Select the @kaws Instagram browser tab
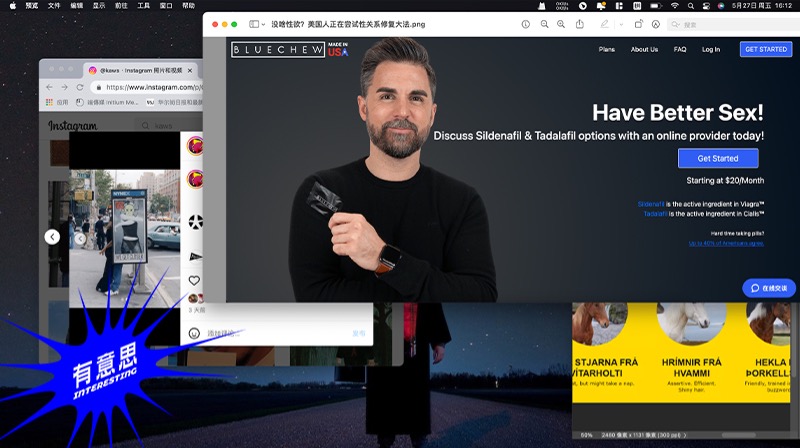 (140, 70)
